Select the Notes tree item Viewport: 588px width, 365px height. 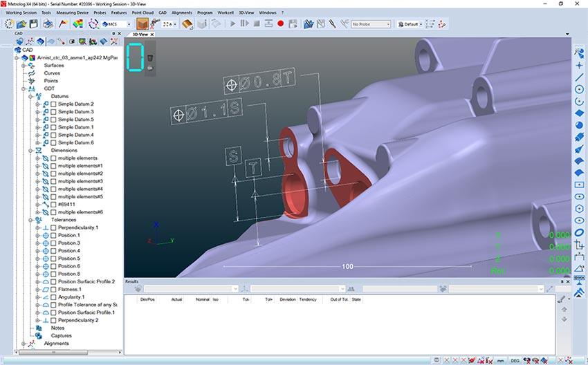coord(57,328)
